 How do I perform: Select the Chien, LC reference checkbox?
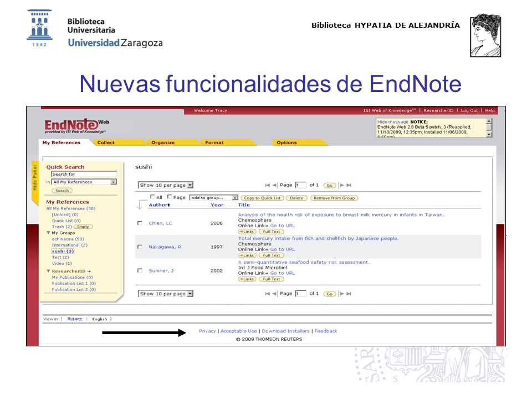coord(140,223)
